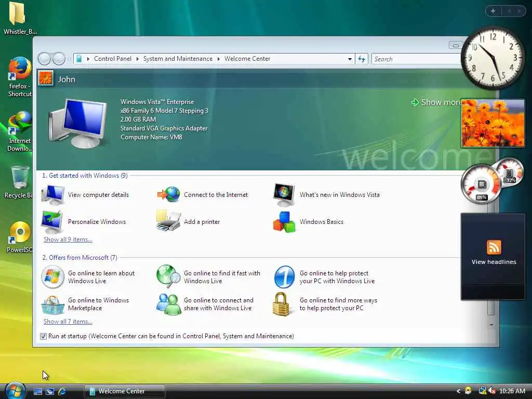Click Show all 9 items link
Image resolution: width=532 pixels, height=399 pixels.
click(68, 240)
